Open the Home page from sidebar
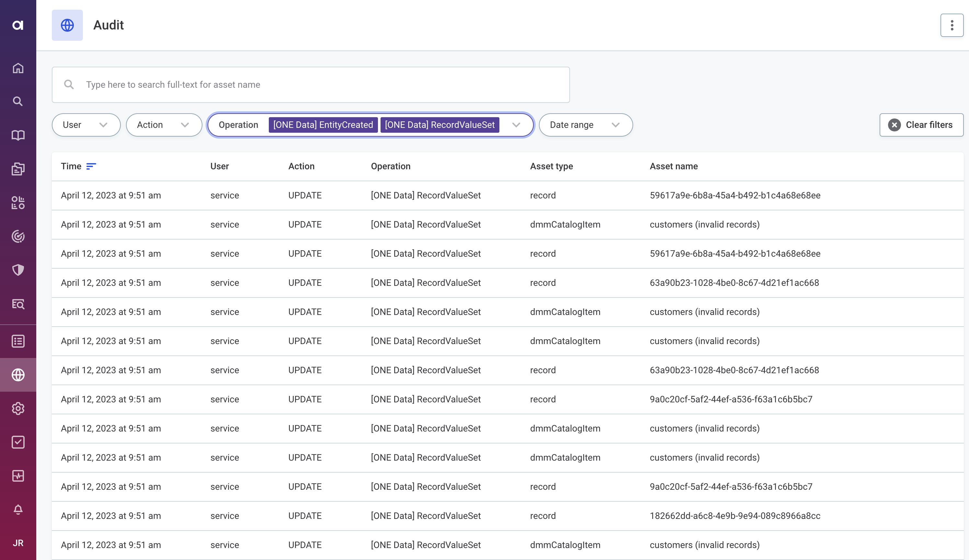The height and width of the screenshot is (560, 969). click(x=18, y=68)
